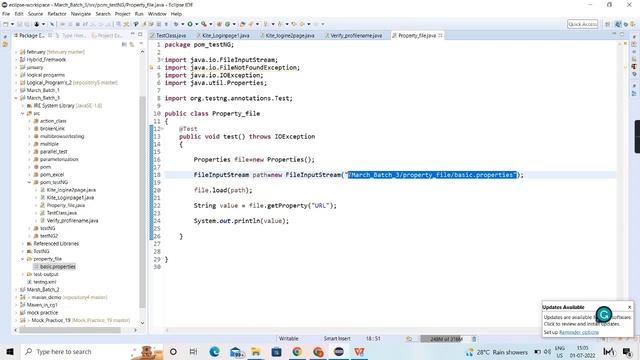640x360 pixels.
Task: Click the New Java Class toolbar icon
Action: coord(227,24)
